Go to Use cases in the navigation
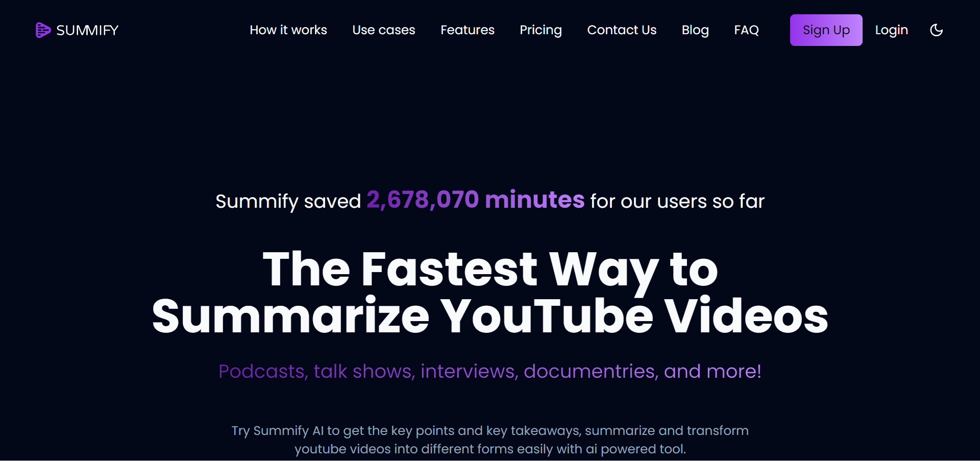The height and width of the screenshot is (461, 980). [x=384, y=30]
